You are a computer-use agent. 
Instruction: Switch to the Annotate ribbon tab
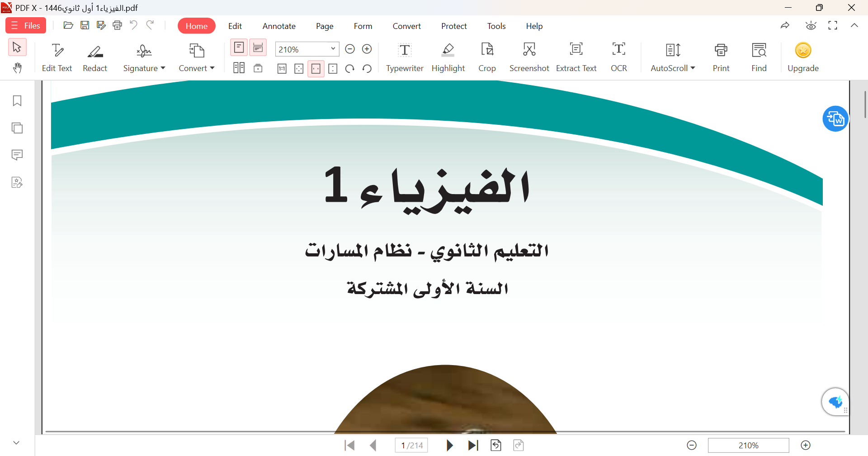[x=278, y=26]
